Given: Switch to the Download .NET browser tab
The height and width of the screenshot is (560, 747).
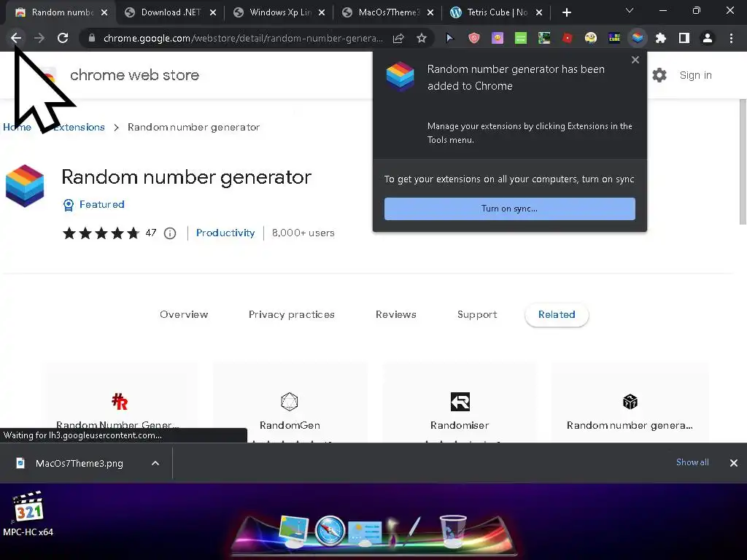Looking at the screenshot, I should pos(170,12).
